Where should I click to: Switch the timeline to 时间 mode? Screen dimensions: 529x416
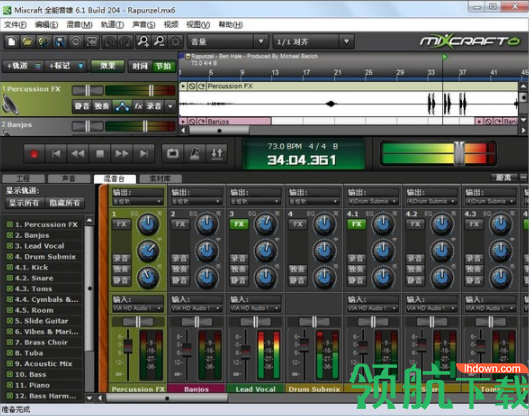tap(140, 66)
